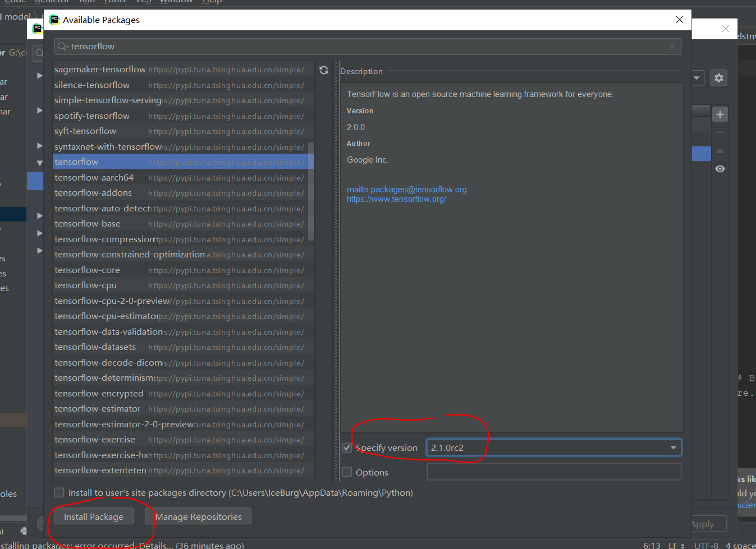Remove package with the minus icon
Viewport: 756px width, 549px height.
tap(720, 133)
